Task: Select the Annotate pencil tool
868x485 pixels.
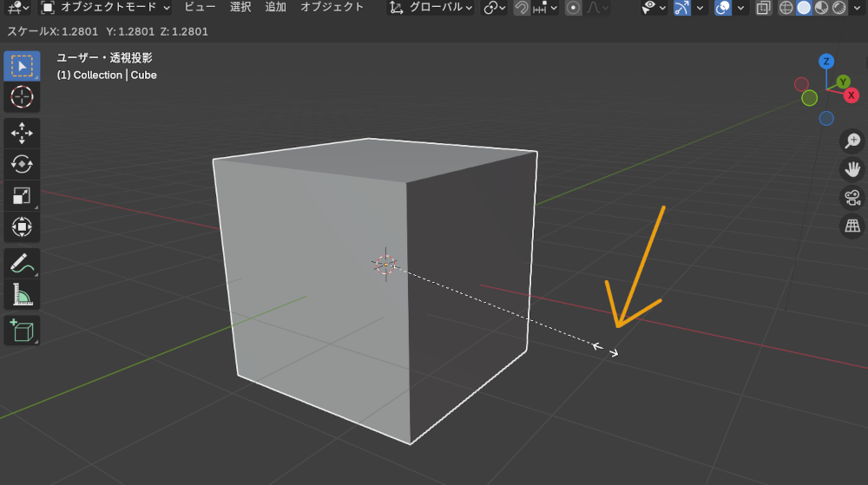Action: (x=22, y=263)
